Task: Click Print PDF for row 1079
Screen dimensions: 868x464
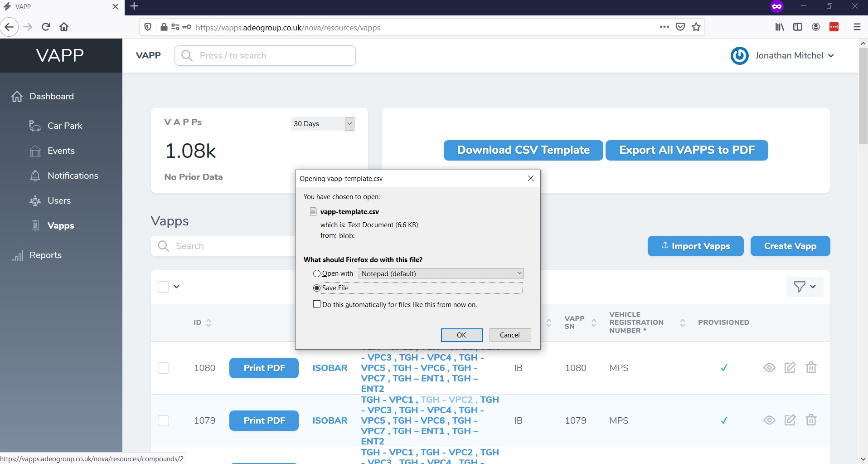Action: [x=264, y=420]
